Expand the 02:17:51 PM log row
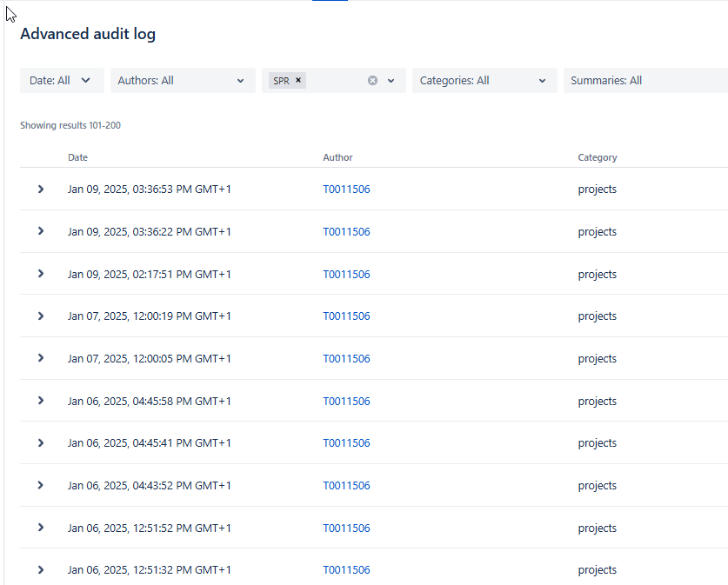 [x=41, y=274]
